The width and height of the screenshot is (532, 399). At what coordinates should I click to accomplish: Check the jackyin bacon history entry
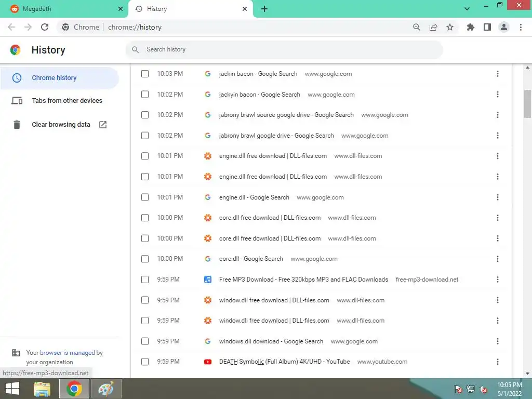point(145,95)
